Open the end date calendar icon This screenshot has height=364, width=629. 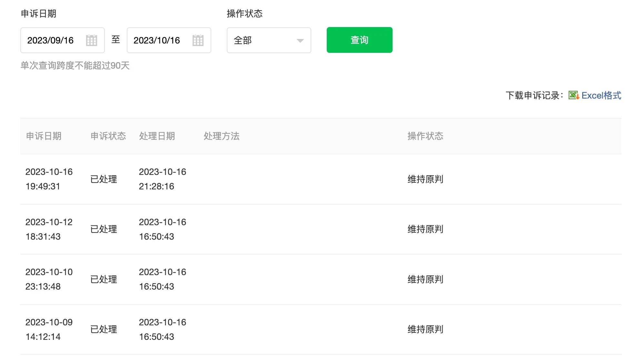(198, 40)
